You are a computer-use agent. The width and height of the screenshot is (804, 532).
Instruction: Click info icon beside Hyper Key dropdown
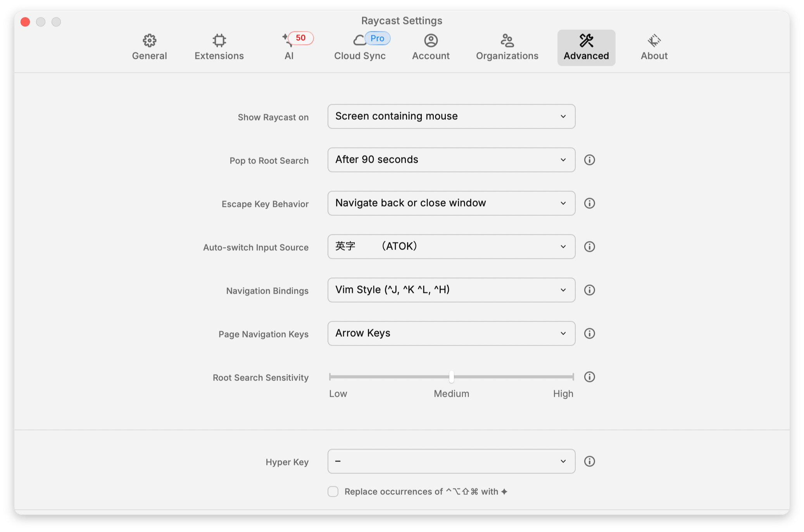pos(589,461)
